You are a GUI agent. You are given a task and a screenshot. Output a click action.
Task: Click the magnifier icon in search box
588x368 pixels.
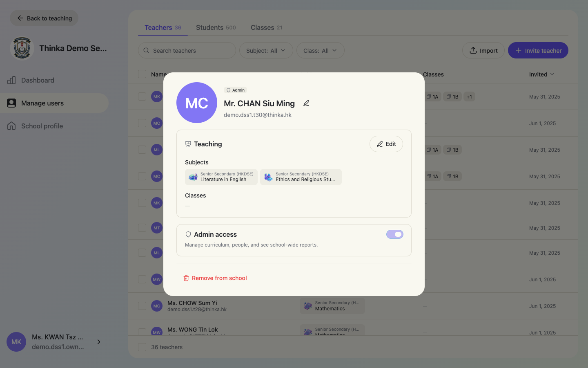[x=146, y=50]
